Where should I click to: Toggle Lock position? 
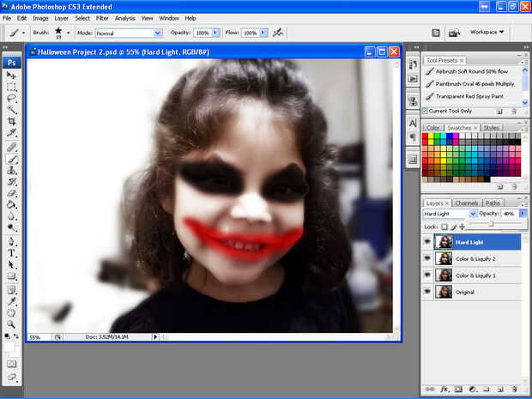(x=462, y=227)
